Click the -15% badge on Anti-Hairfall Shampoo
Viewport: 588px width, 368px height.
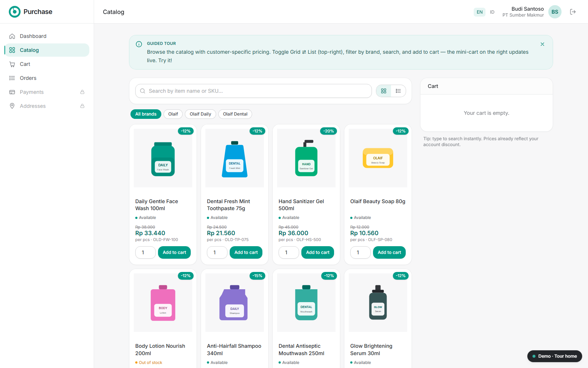(257, 276)
